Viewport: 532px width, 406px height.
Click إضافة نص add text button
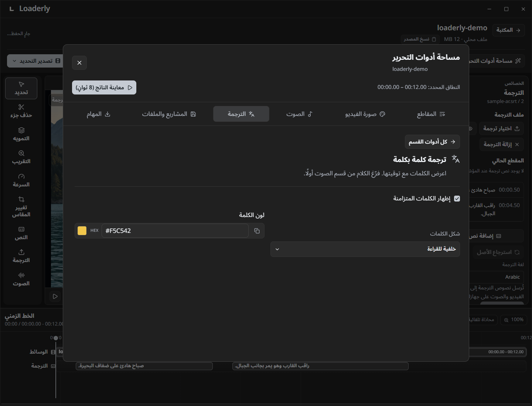tap(496, 236)
